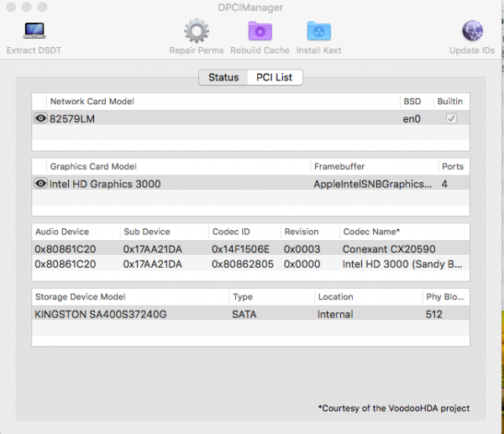Select KINGSTON SA400S37240G model text
Image resolution: width=504 pixels, height=434 pixels.
click(x=101, y=314)
